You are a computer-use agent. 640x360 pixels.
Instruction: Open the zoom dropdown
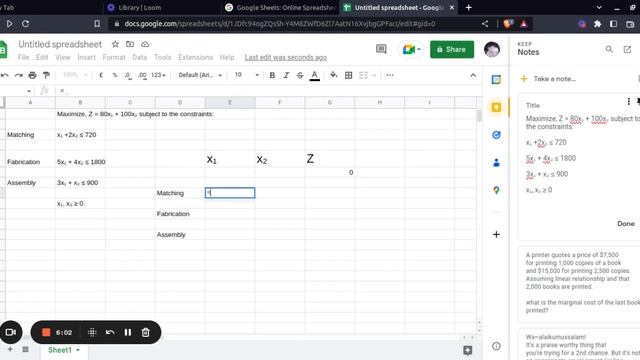coord(75,75)
